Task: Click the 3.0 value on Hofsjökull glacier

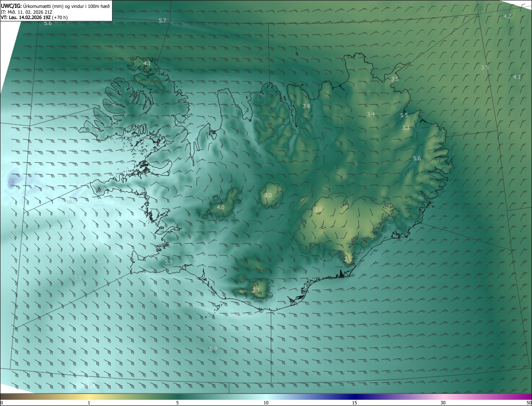Action: point(268,196)
